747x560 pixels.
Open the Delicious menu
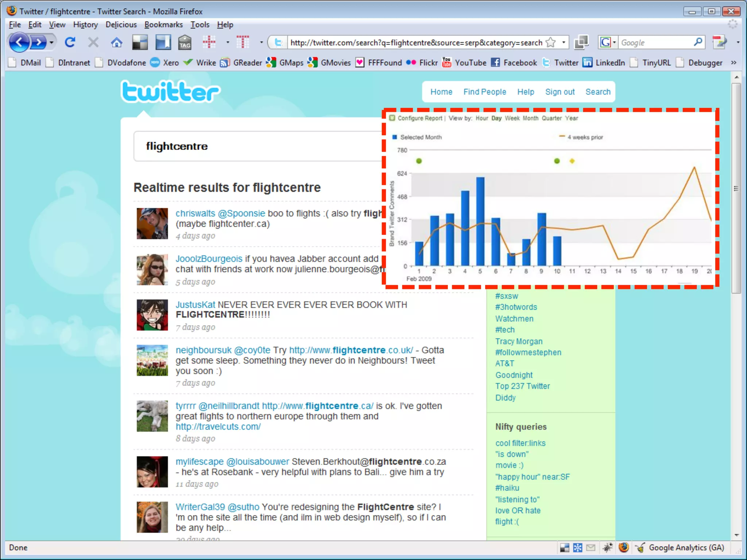point(121,25)
